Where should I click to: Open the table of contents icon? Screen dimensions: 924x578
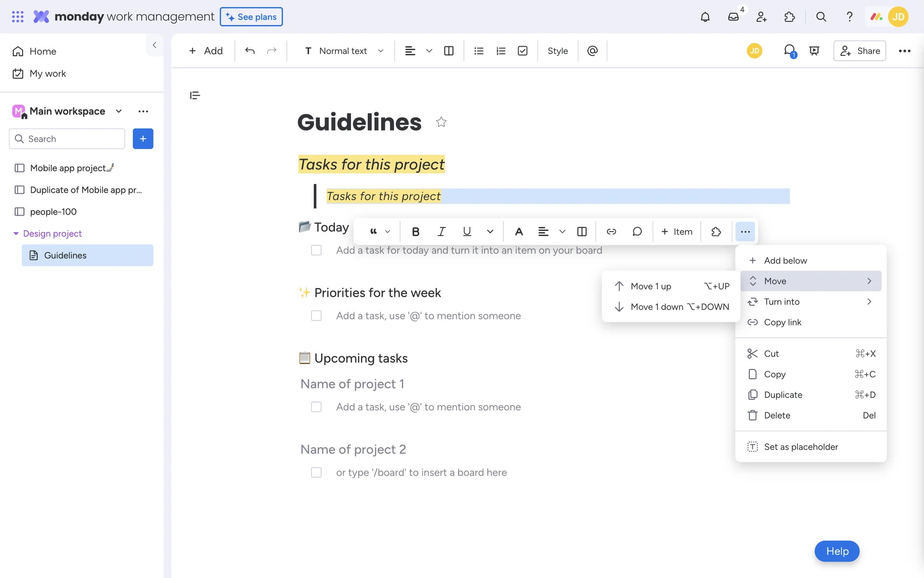pos(195,95)
